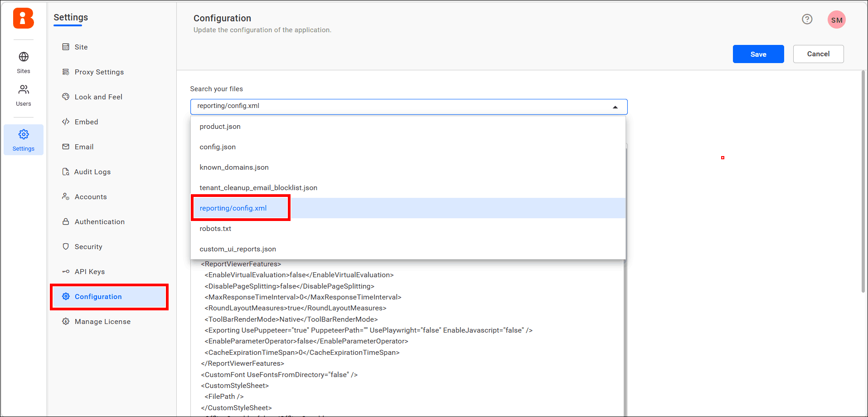
Task: Click the Look and Feel palette icon
Action: (x=67, y=96)
